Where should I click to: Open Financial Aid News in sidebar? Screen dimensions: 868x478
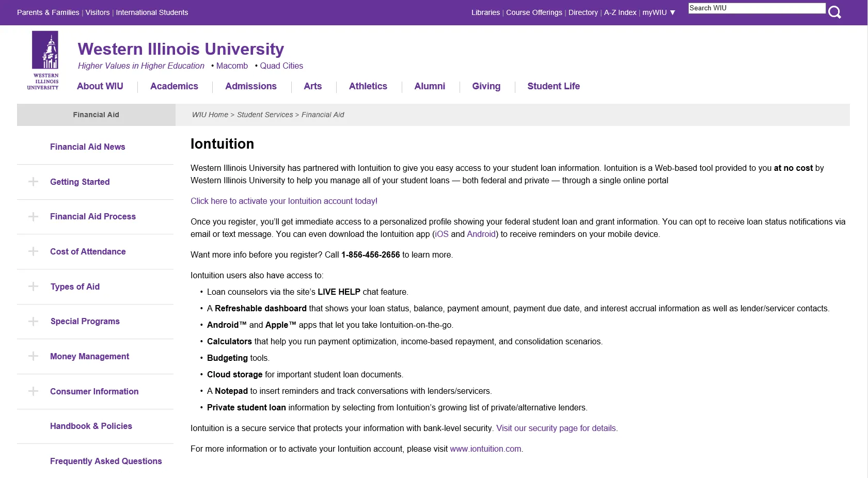tap(87, 147)
